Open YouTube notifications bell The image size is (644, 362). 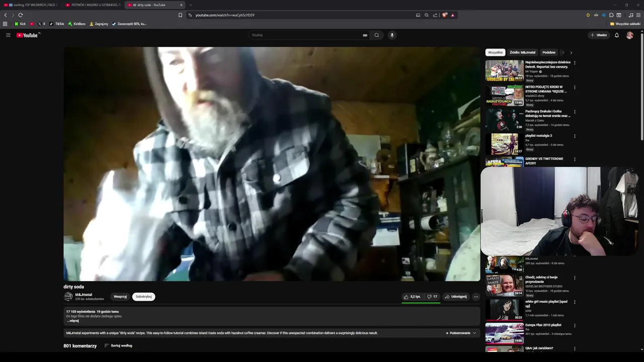point(617,35)
